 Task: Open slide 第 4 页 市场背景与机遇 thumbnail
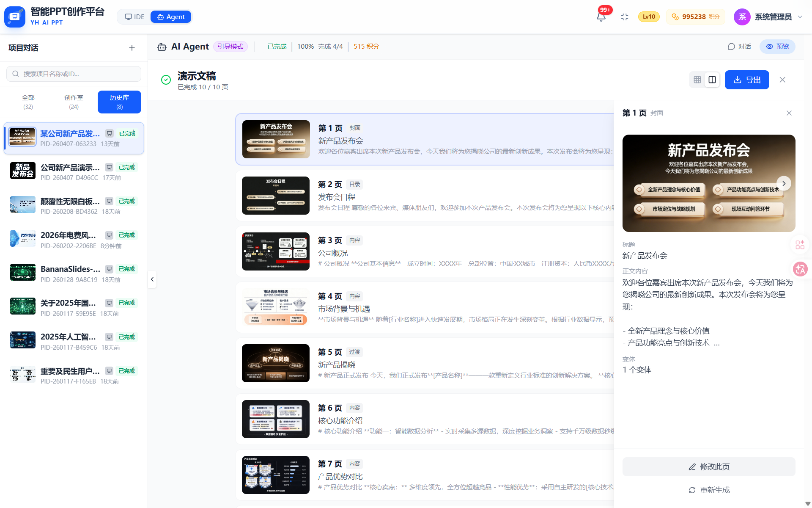click(276, 307)
